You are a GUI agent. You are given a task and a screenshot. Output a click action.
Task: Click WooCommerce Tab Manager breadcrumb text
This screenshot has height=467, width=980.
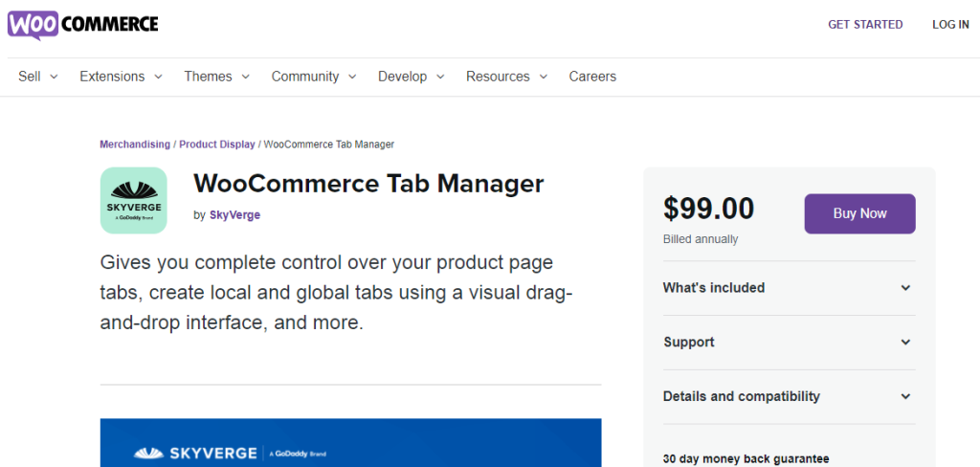(329, 145)
